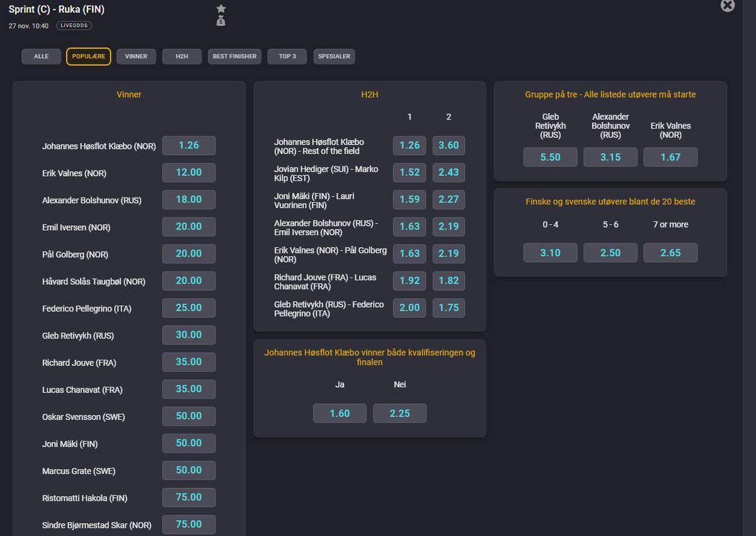Screen dimensions: 756x536
Task: Select the POPULÆRE tab
Action: click(x=89, y=57)
